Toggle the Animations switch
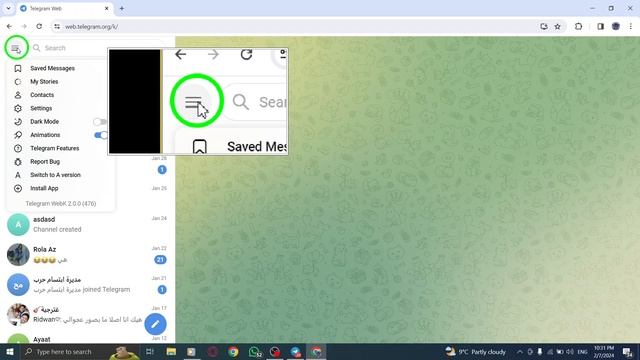The image size is (640, 360). 100,135
